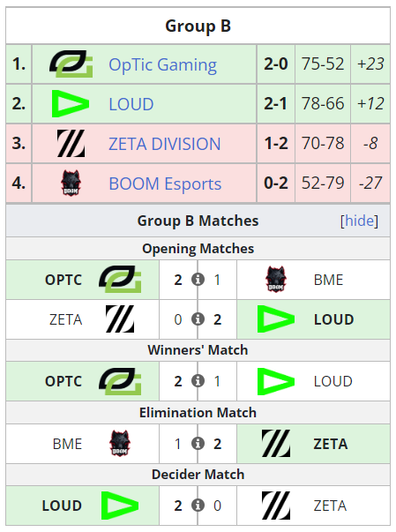This screenshot has height=532, width=396.
Task: Open info icon for ZETA vs LOUD opening match
Action: click(198, 319)
